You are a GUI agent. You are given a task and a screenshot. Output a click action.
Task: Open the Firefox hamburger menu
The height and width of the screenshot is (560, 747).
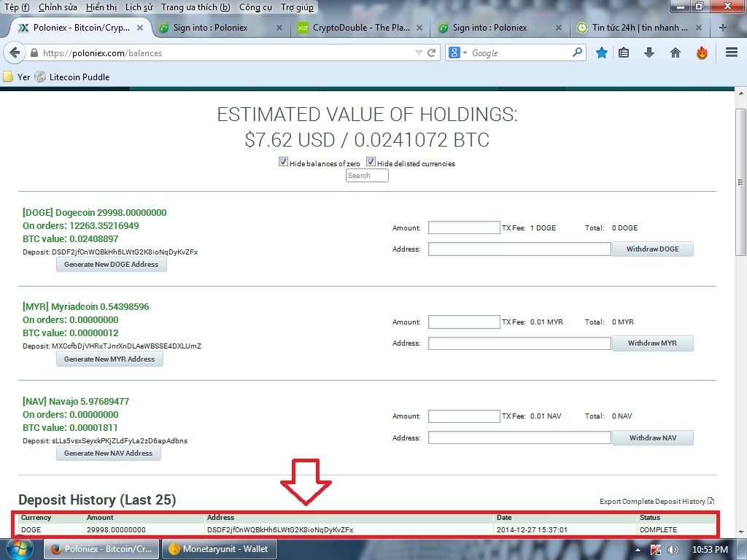click(732, 52)
